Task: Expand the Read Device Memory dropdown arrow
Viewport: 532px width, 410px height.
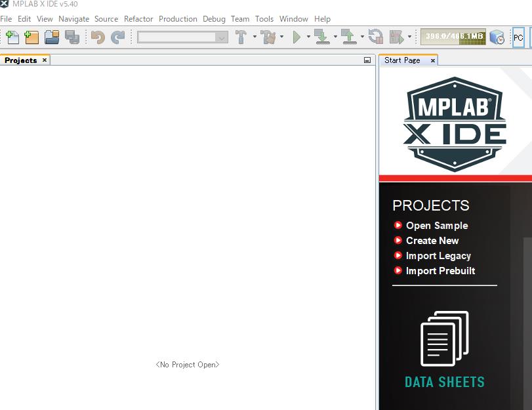Action: 362,37
